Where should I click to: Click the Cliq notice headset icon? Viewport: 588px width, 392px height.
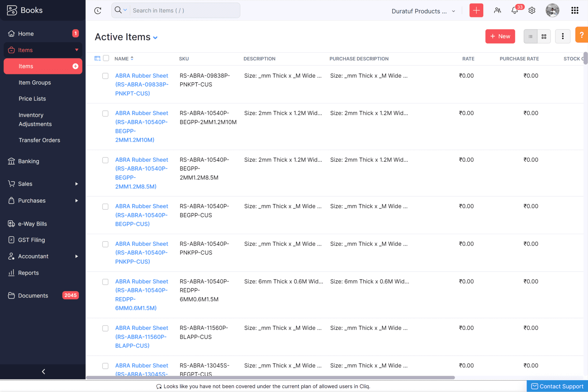tap(159, 386)
